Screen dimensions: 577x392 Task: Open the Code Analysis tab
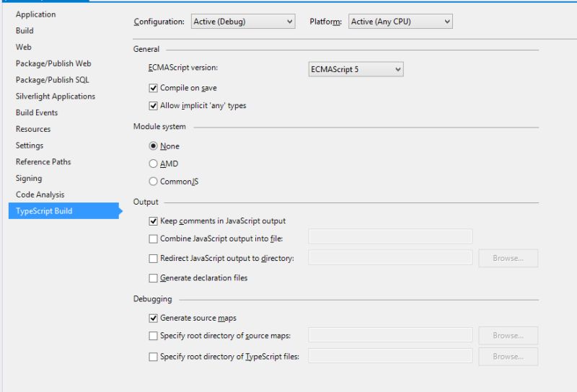point(40,195)
